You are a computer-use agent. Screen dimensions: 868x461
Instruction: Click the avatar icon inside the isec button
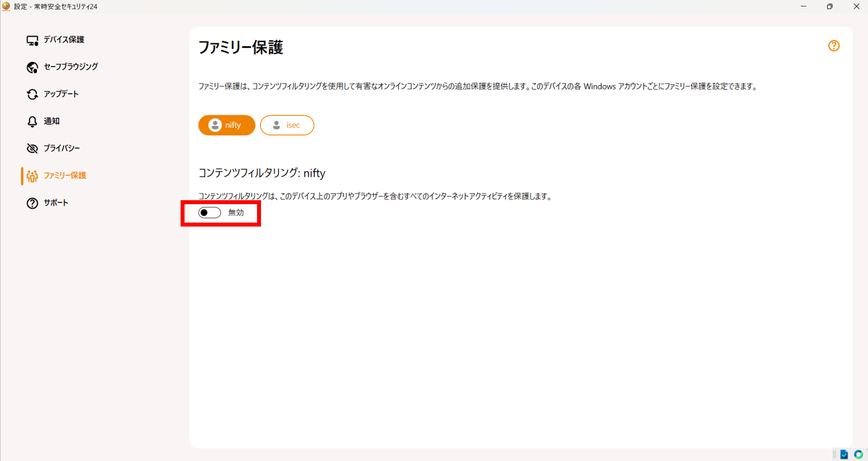click(x=275, y=124)
